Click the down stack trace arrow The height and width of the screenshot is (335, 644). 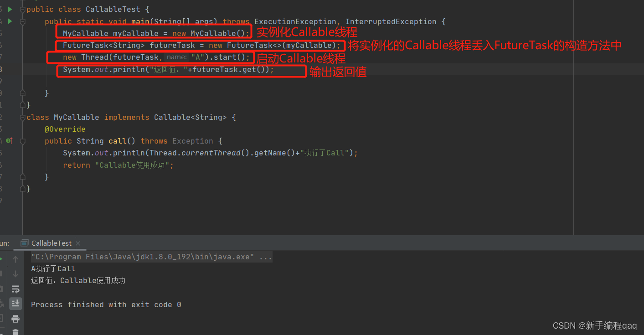(15, 274)
